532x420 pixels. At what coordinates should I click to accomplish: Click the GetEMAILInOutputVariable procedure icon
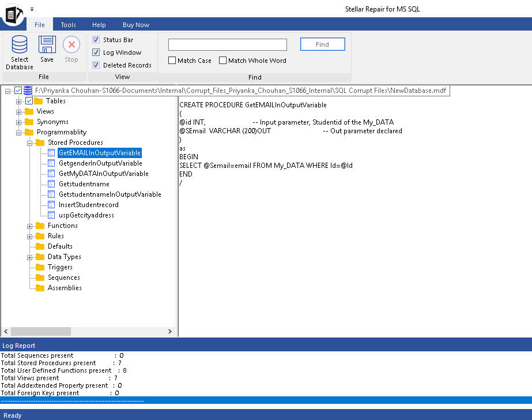pyautogui.click(x=51, y=153)
